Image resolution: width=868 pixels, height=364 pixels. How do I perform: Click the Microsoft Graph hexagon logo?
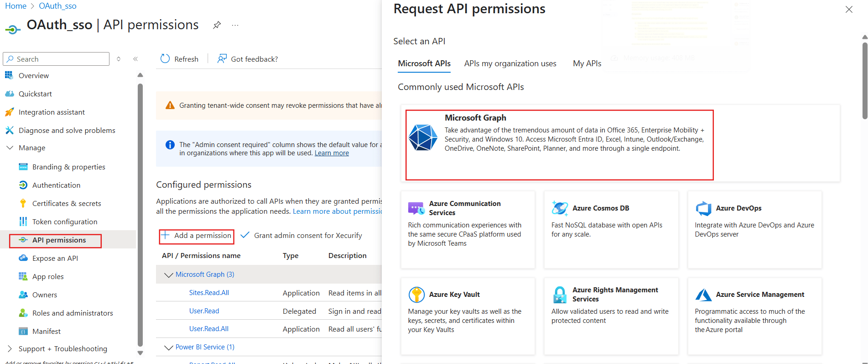[x=423, y=137]
